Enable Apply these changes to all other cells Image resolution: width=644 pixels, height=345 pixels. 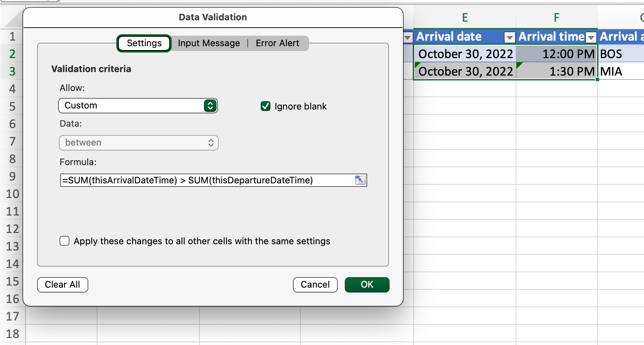[64, 241]
